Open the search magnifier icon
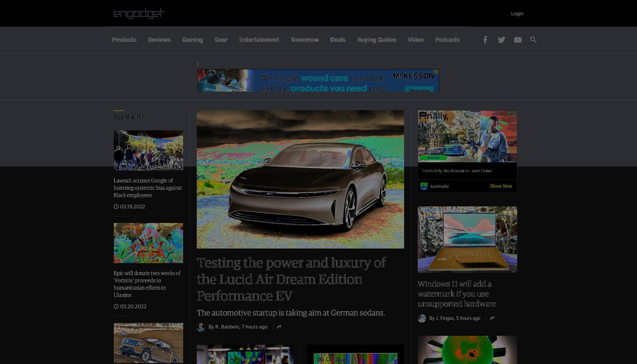Screen dimensions: 637x364 (x=533, y=40)
